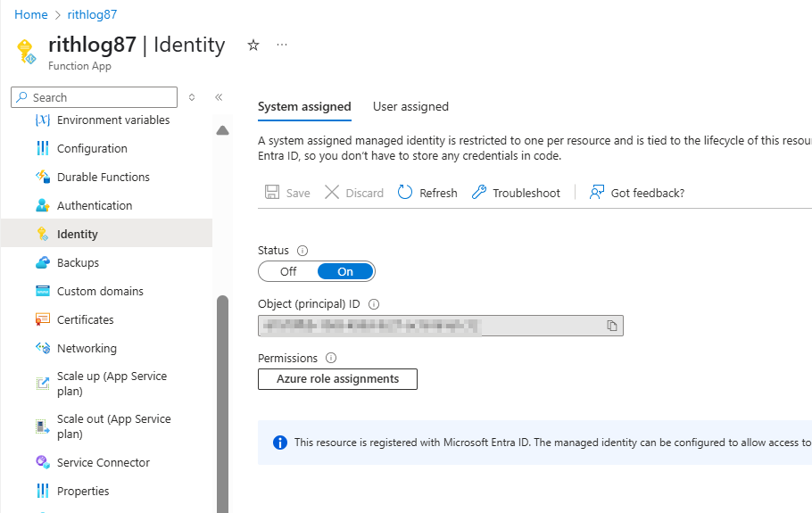Show info tooltip next to Status
The height and width of the screenshot is (513, 812).
pyautogui.click(x=302, y=251)
